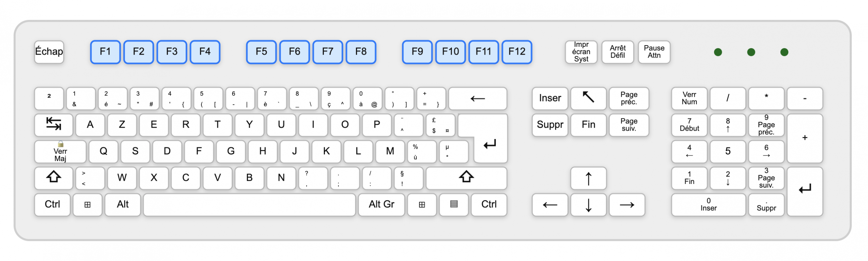Toggle the Verr Maj caps lock key
Viewport: 868px width, 261px height.
pos(60,152)
